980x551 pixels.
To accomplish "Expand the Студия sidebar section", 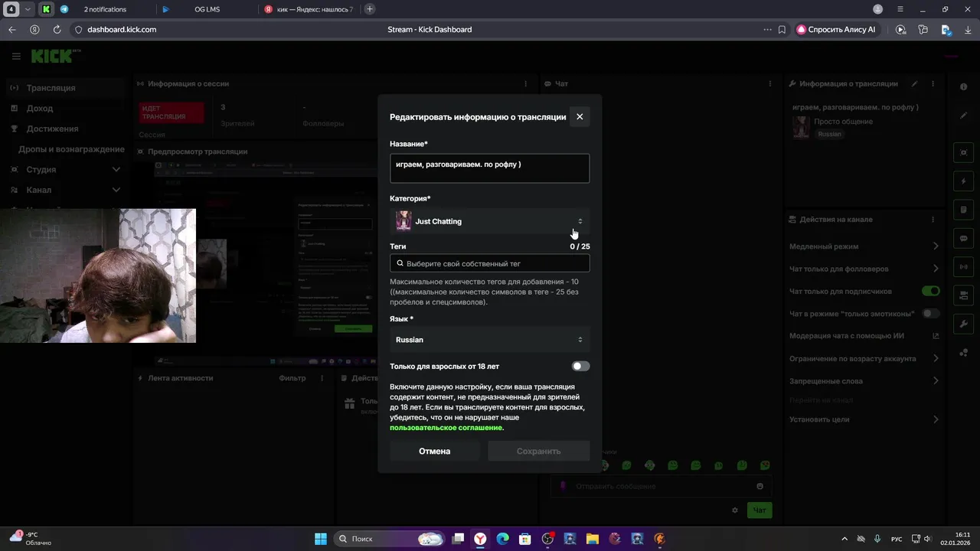I will (65, 169).
